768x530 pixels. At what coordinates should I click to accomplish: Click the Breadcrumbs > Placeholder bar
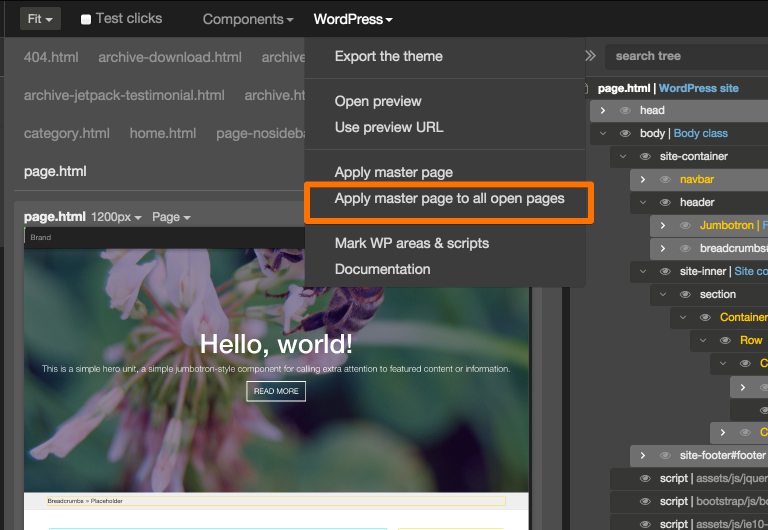276,501
